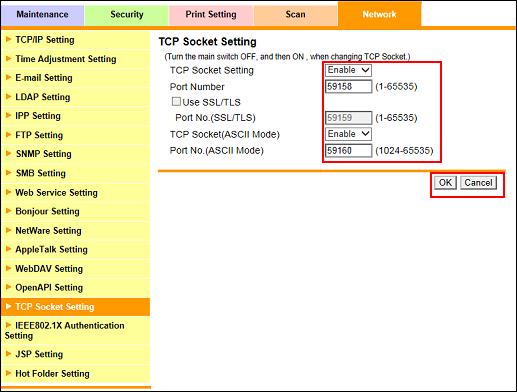Open Bonjour Setting
Viewport: 517px width, 392px height.
point(76,212)
